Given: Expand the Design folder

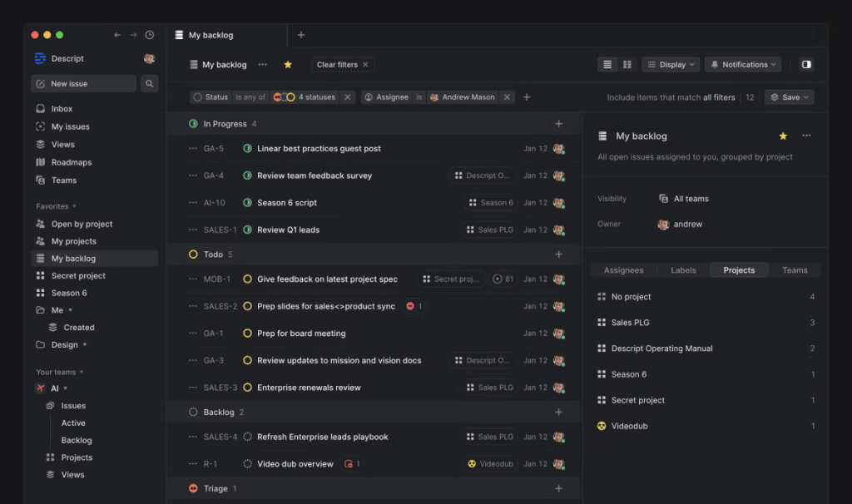Looking at the screenshot, I should click(x=85, y=345).
